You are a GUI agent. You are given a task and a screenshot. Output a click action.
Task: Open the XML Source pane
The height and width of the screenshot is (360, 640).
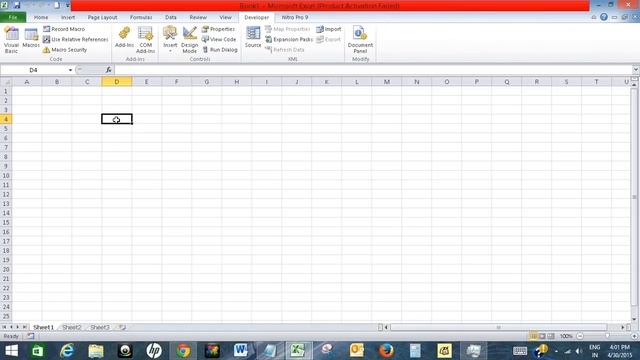253,37
